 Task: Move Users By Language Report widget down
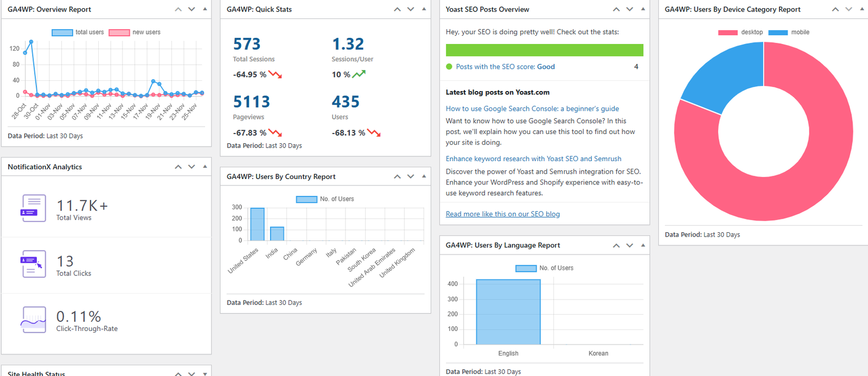tap(629, 245)
